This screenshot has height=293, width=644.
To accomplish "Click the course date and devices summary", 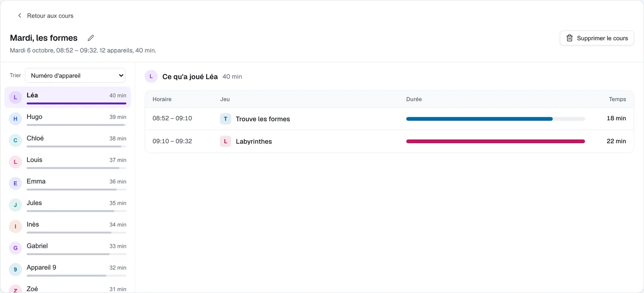I will (x=83, y=50).
